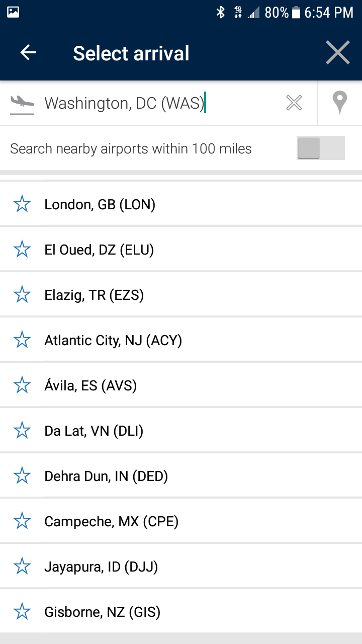The height and width of the screenshot is (644, 362).
Task: Pick Da Lat, VN (DLI) airport
Action: click(x=181, y=431)
